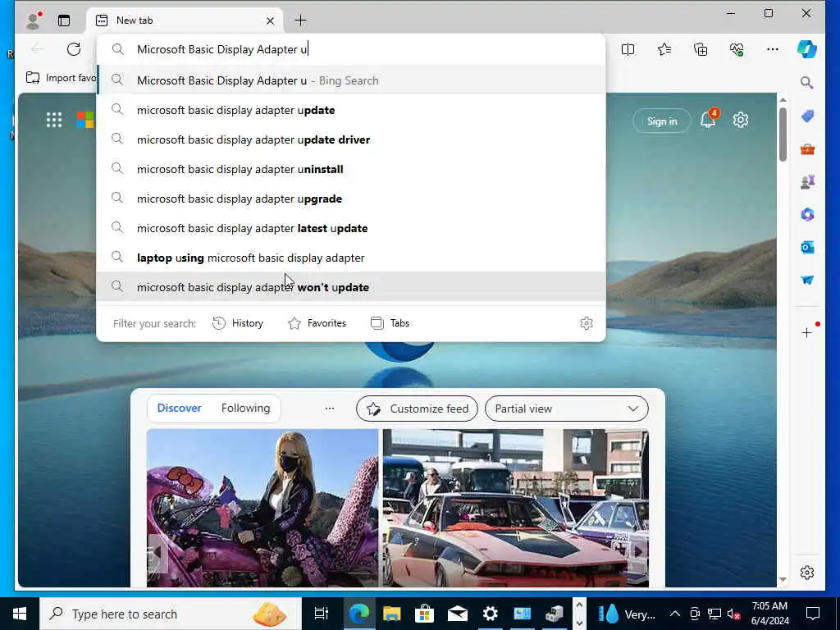Open the sidebar settings gear at the bottom
The image size is (840, 630).
[x=807, y=573]
